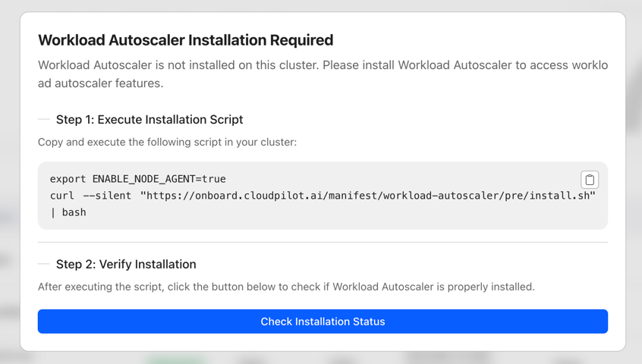The width and height of the screenshot is (642, 364).
Task: Copy the installation script to clipboard
Action: tap(590, 180)
